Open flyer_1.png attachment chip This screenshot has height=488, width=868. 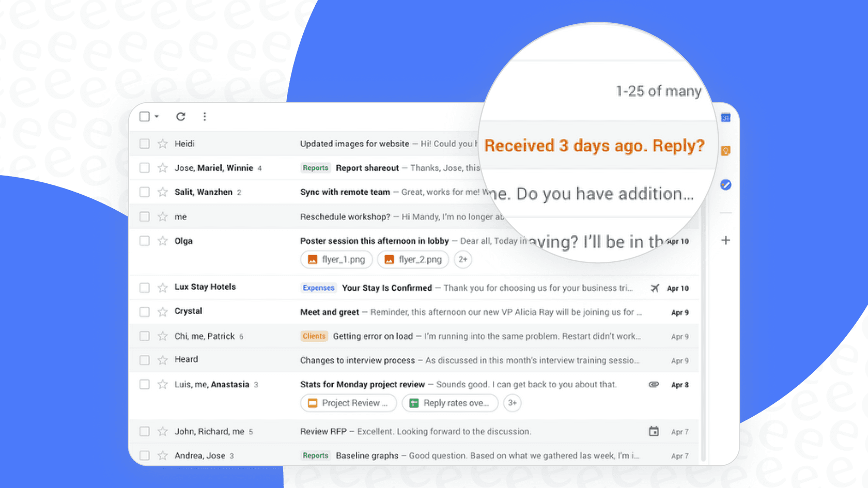[336, 259]
